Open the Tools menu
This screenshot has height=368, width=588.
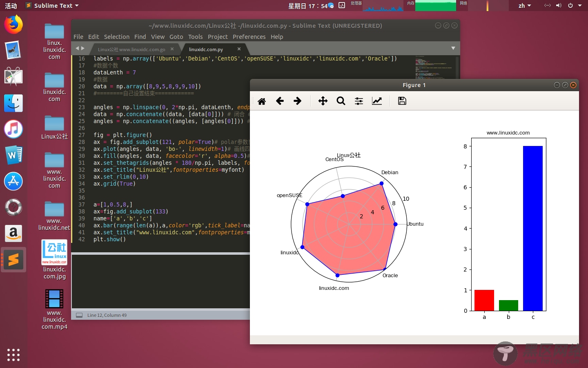pyautogui.click(x=195, y=37)
